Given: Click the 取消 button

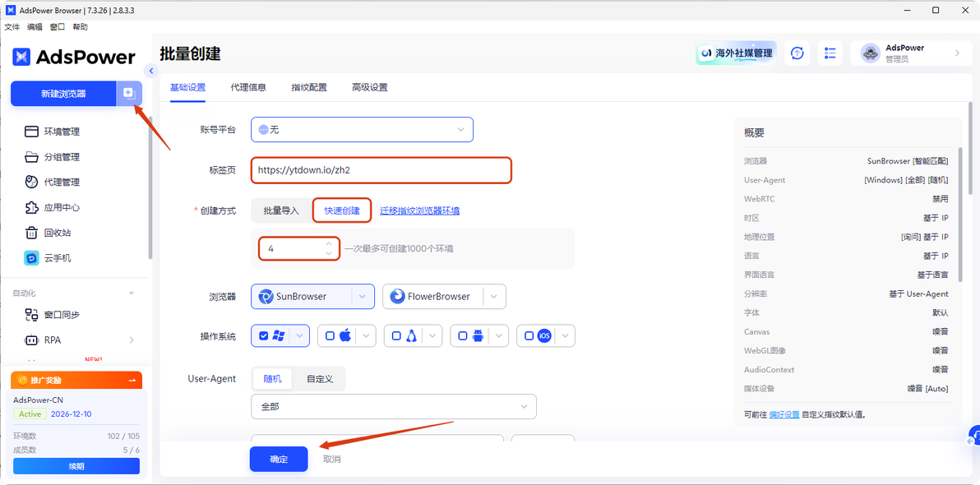Looking at the screenshot, I should [x=332, y=460].
